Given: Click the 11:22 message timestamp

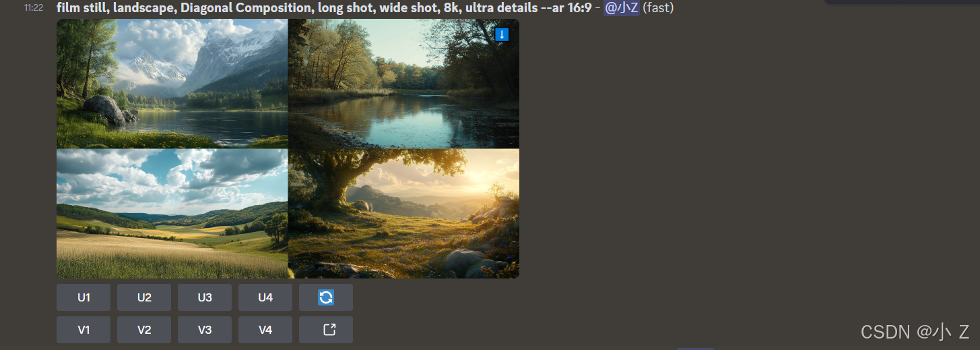Looking at the screenshot, I should [x=34, y=8].
